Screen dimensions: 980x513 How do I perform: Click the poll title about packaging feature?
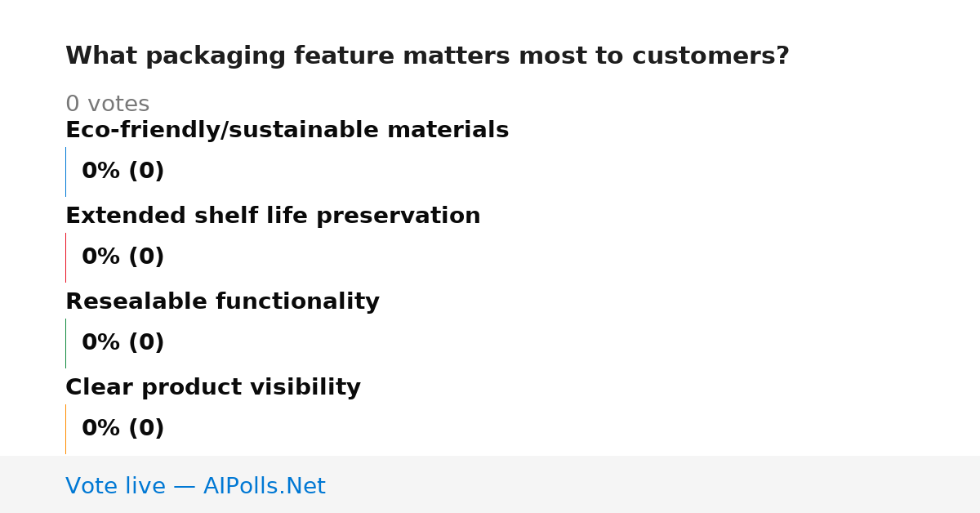point(427,56)
